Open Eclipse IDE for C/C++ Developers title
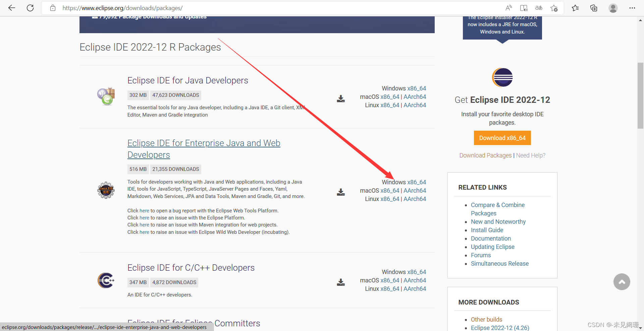The width and height of the screenshot is (644, 331). point(191,268)
